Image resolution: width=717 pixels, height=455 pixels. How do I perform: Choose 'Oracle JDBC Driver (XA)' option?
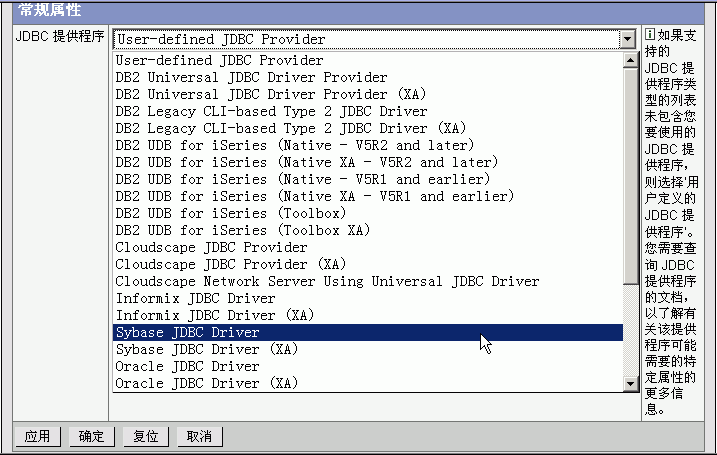click(368, 383)
